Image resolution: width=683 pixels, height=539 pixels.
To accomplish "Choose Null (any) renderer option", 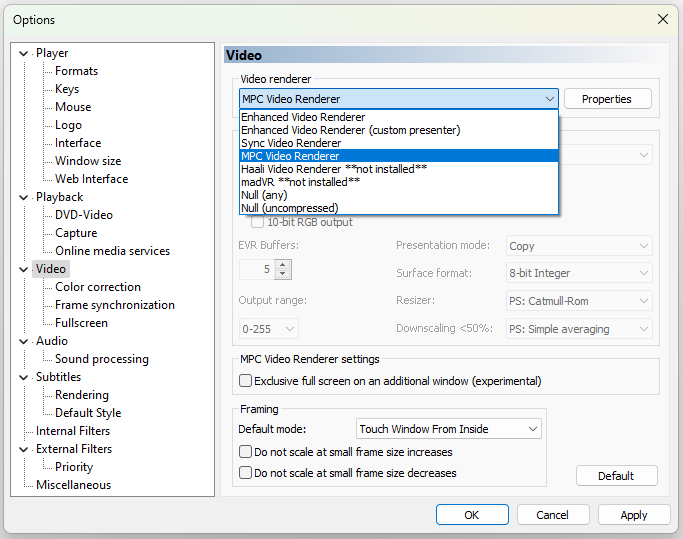I will click(399, 195).
